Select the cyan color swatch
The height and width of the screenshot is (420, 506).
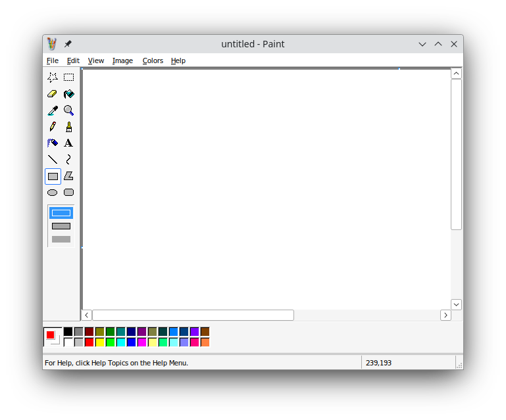121,342
